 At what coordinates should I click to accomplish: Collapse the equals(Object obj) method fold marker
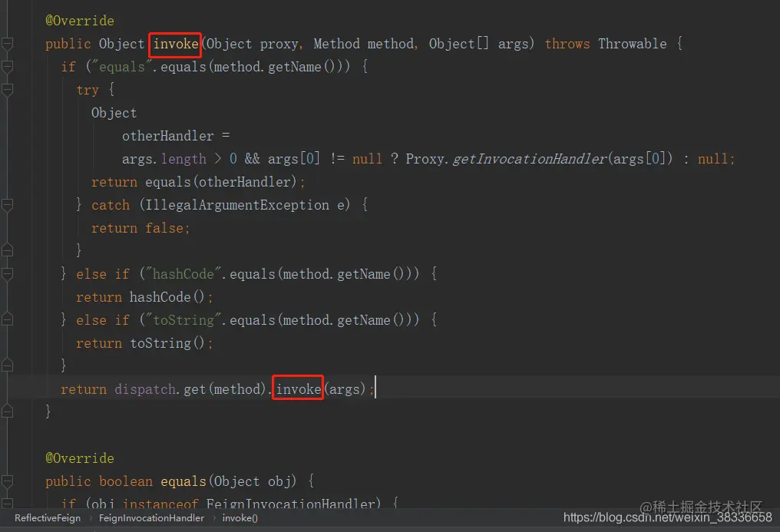point(7,481)
